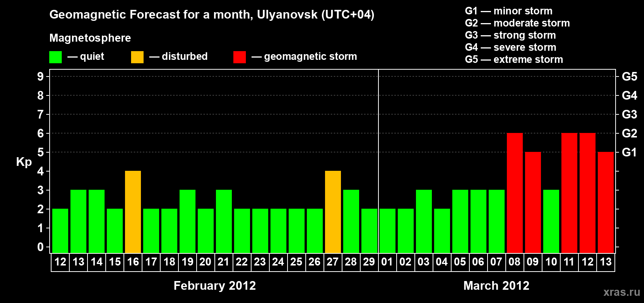The image size is (644, 303).
Task: Click the G5 label on right axis
Action: (629, 77)
